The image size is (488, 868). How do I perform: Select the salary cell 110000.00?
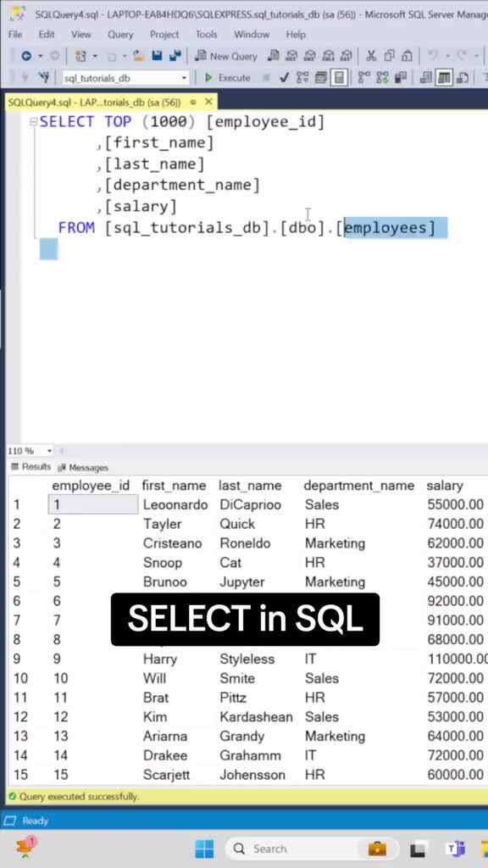(x=457, y=659)
